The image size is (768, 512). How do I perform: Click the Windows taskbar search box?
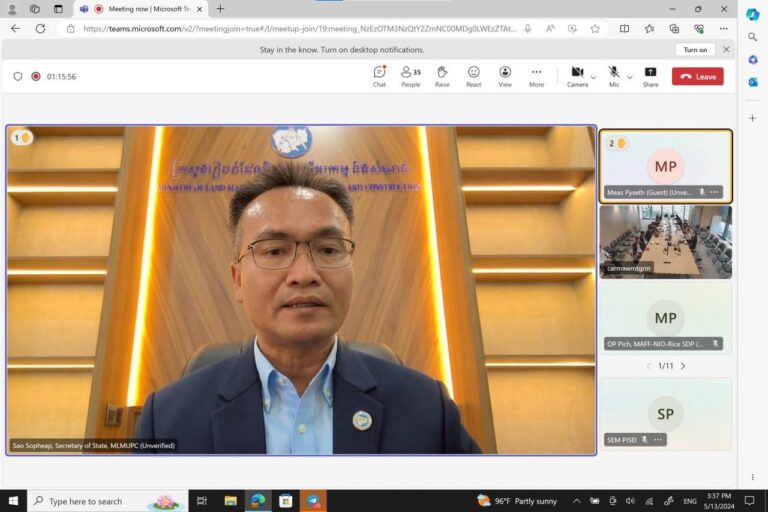[107, 501]
